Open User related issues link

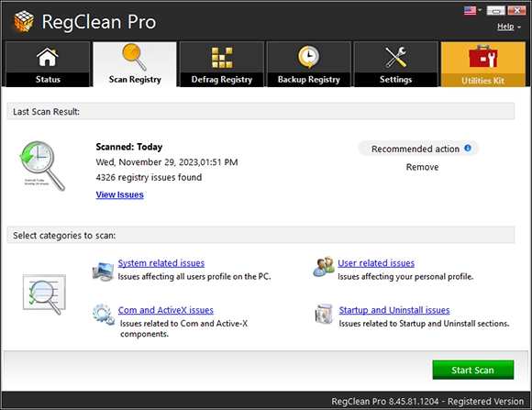(376, 263)
